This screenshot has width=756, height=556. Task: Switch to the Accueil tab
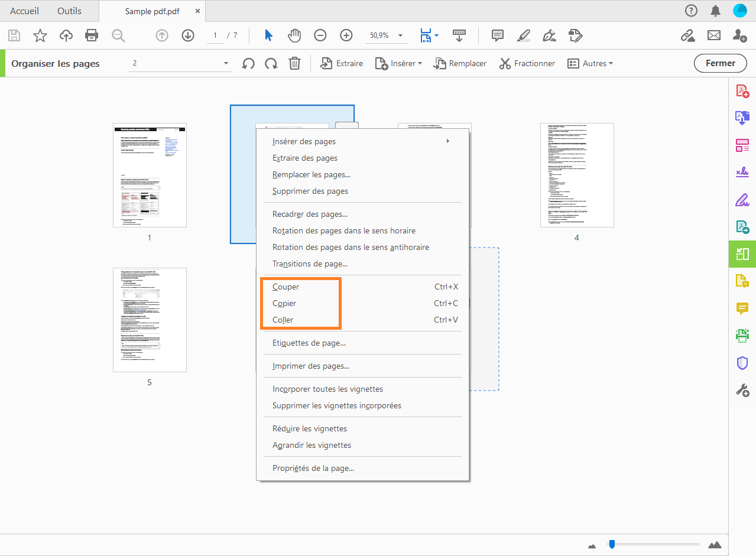[x=24, y=11]
